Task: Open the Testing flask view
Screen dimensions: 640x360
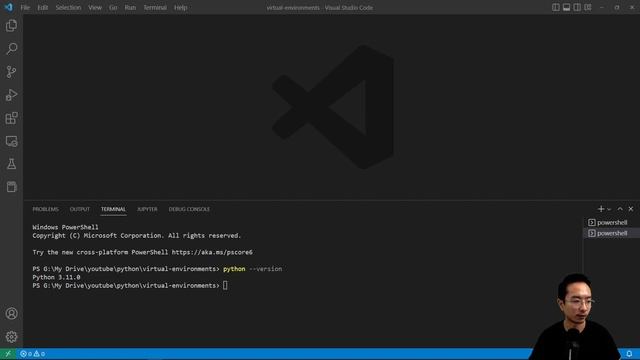Action: click(x=11, y=164)
